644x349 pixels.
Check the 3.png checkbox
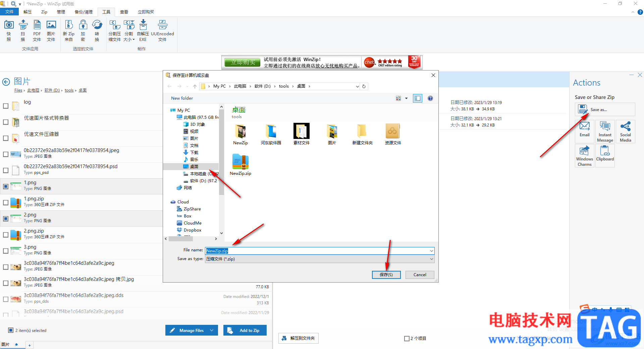[6, 251]
